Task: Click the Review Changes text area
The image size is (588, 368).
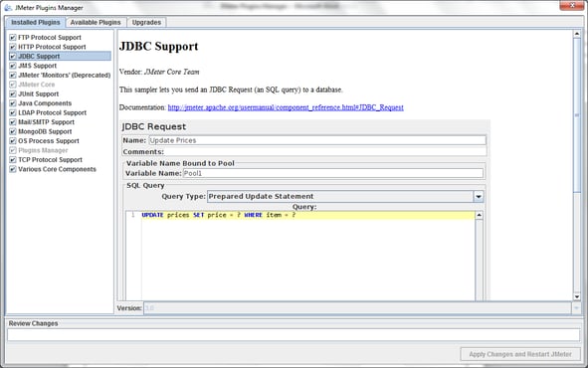Action: tap(294, 334)
